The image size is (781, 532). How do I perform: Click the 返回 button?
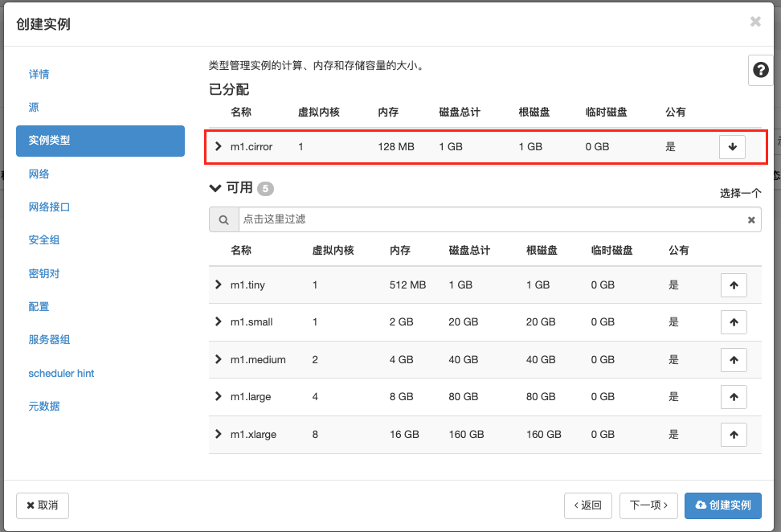587,505
